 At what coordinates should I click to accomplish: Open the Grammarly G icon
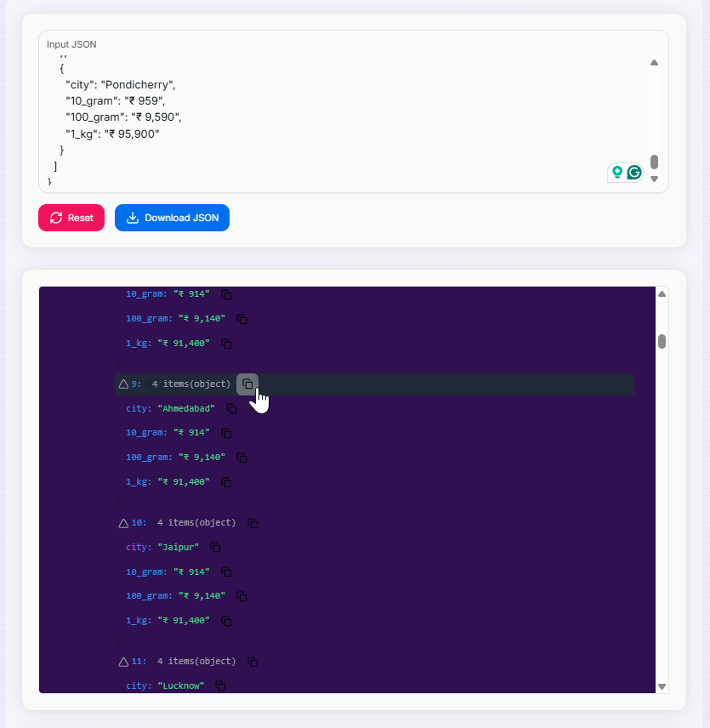pos(634,173)
